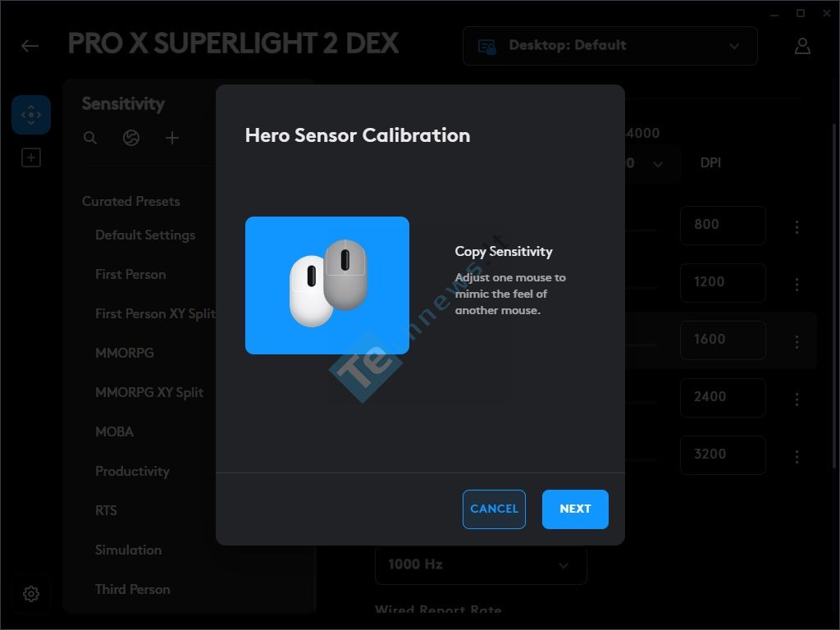Open the community presets globe icon

pos(131,138)
